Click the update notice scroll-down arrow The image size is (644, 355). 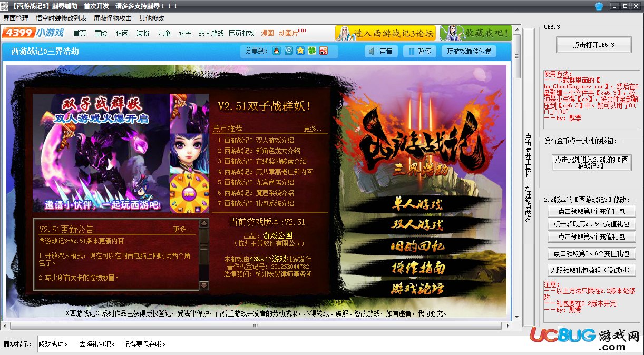click(204, 285)
